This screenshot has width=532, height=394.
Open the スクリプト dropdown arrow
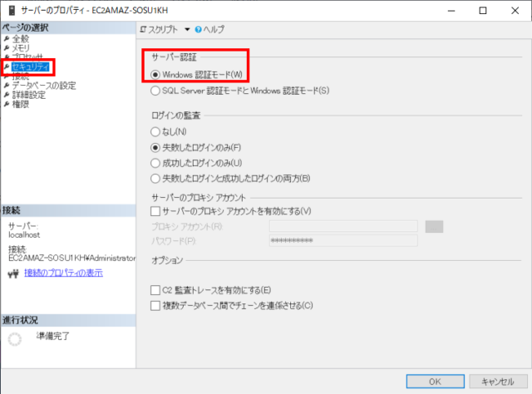(187, 30)
